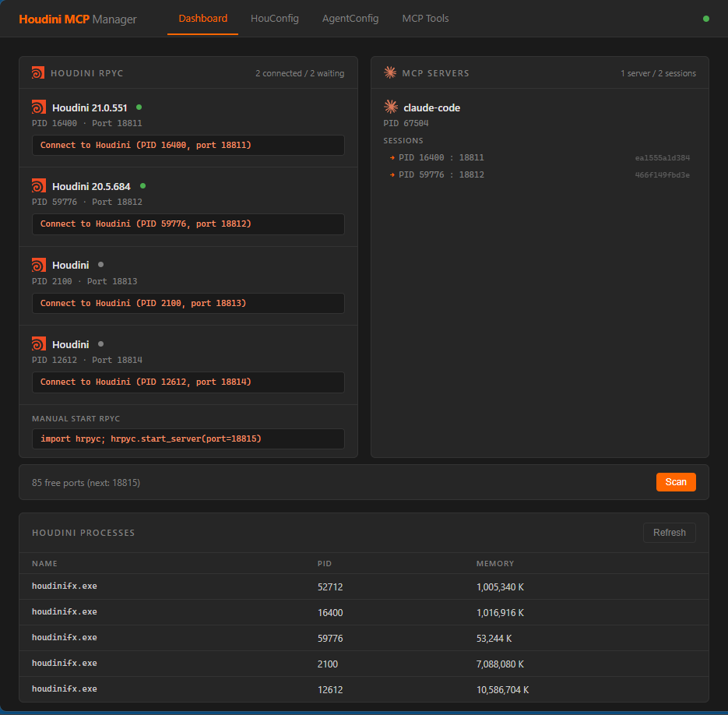Click the PID column header in processes table
This screenshot has height=715, width=728.
[325, 564]
